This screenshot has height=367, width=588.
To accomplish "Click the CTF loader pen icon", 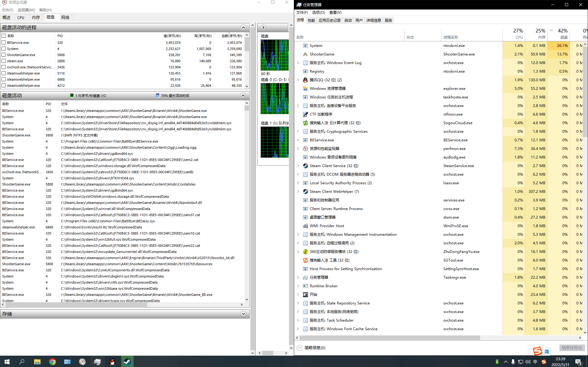I will point(305,114).
